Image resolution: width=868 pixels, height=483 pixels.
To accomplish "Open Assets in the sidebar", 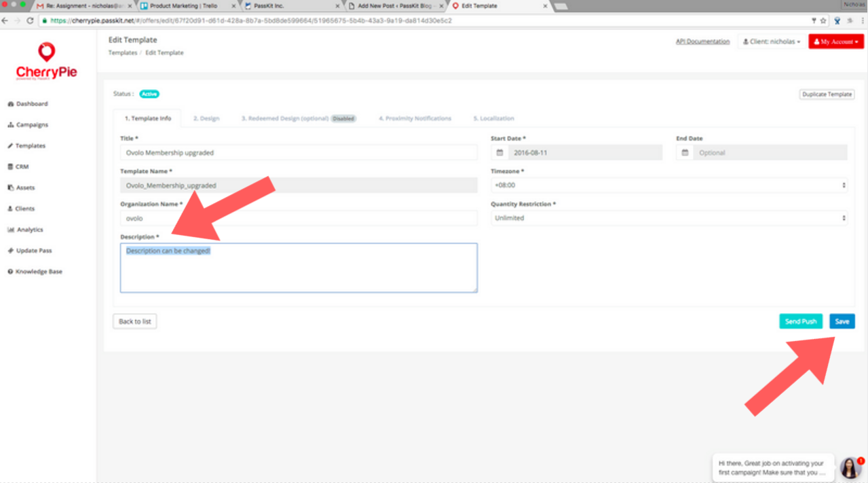I will [x=21, y=187].
